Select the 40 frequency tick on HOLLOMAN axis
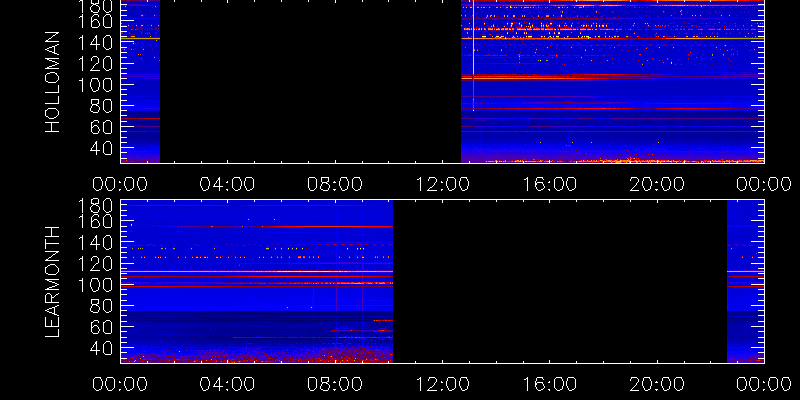Viewport: 800px width, 400px height. coord(103,148)
